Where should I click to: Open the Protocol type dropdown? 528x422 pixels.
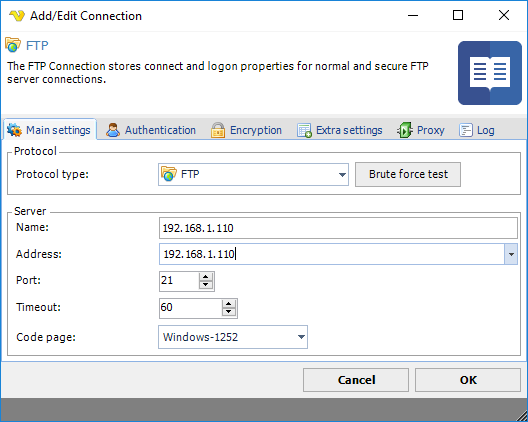[x=253, y=174]
